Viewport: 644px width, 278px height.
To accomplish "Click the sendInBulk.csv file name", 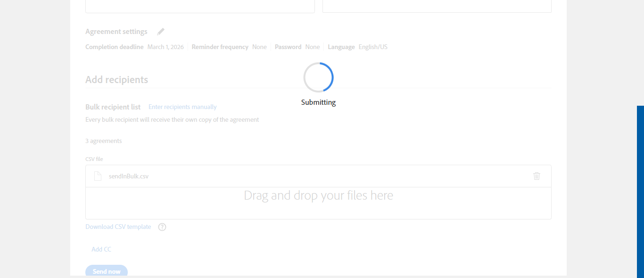I will [x=129, y=176].
